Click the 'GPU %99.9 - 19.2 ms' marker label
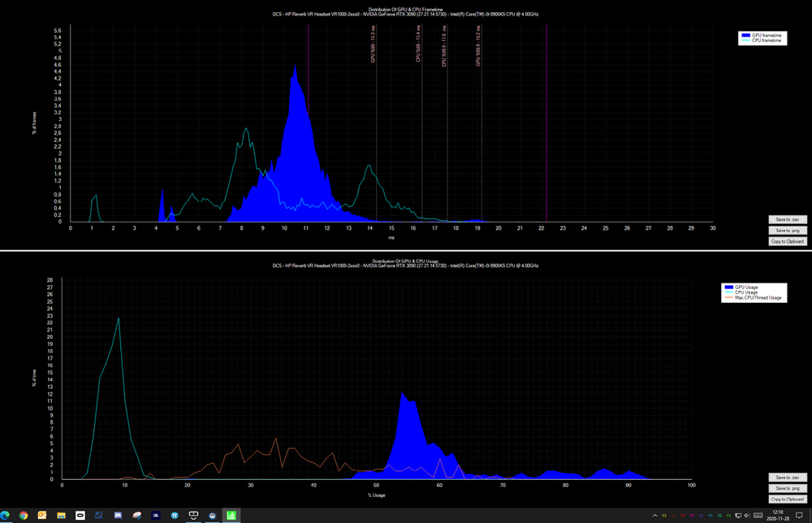Viewport: 812px width, 523px height. [478, 46]
